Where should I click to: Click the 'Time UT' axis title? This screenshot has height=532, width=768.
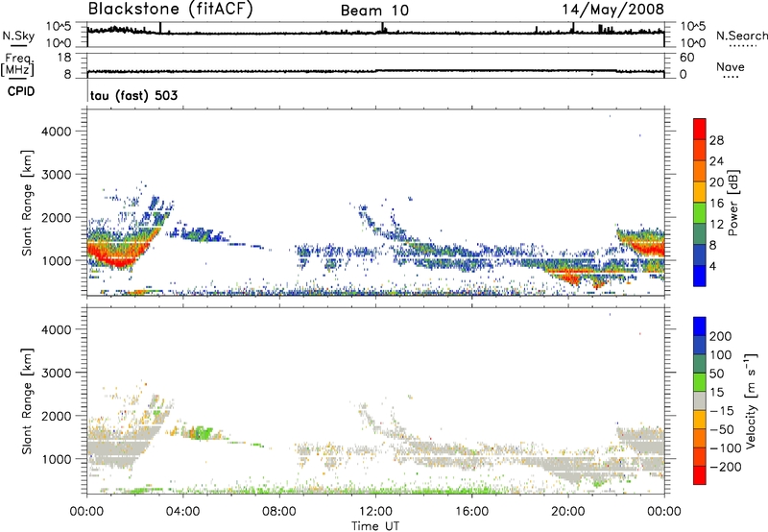375,525
